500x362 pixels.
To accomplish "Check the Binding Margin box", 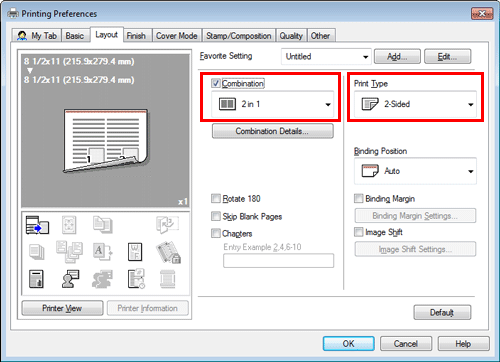I will [x=358, y=199].
